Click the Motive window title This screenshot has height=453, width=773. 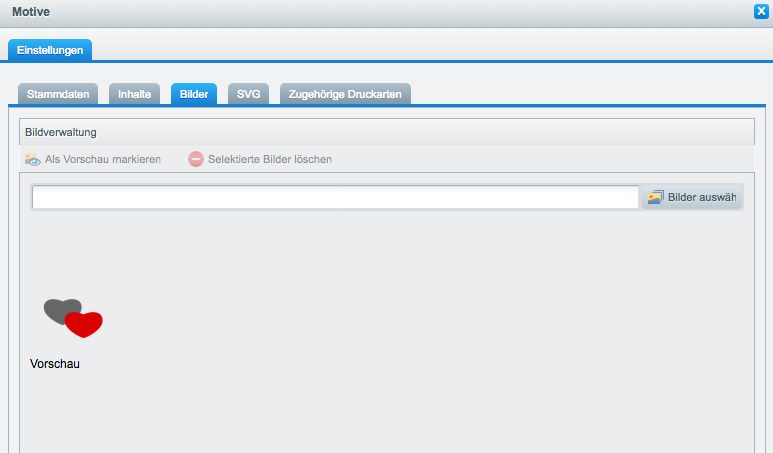(x=30, y=12)
